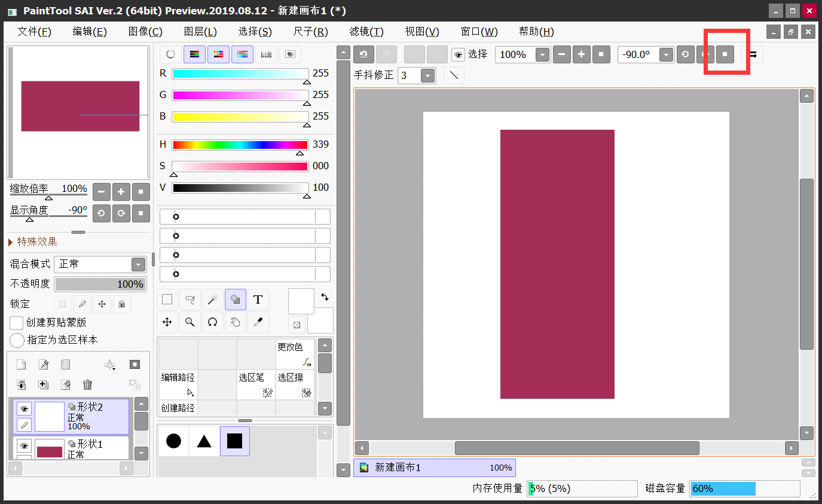Viewport: 822px width, 504px height.
Task: Open the 滤镜(T) menu
Action: tap(366, 32)
